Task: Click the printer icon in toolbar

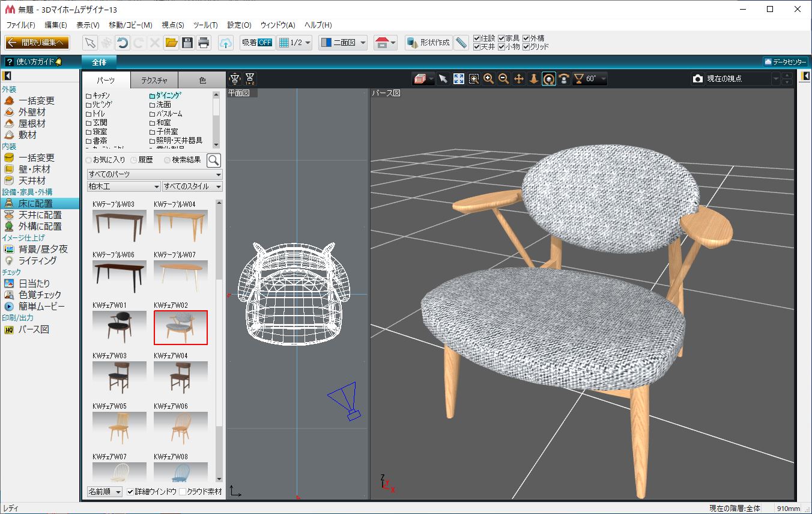Action: tap(204, 43)
